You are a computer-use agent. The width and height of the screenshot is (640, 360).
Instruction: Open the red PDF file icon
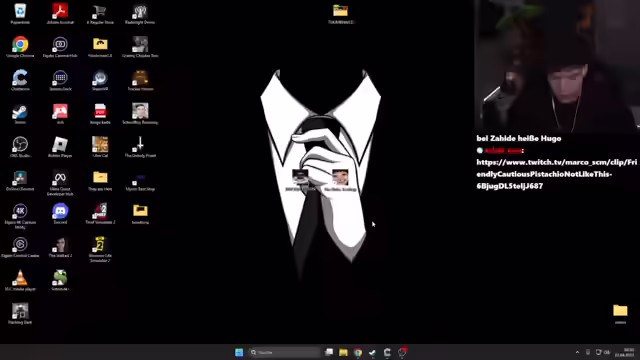(100, 113)
